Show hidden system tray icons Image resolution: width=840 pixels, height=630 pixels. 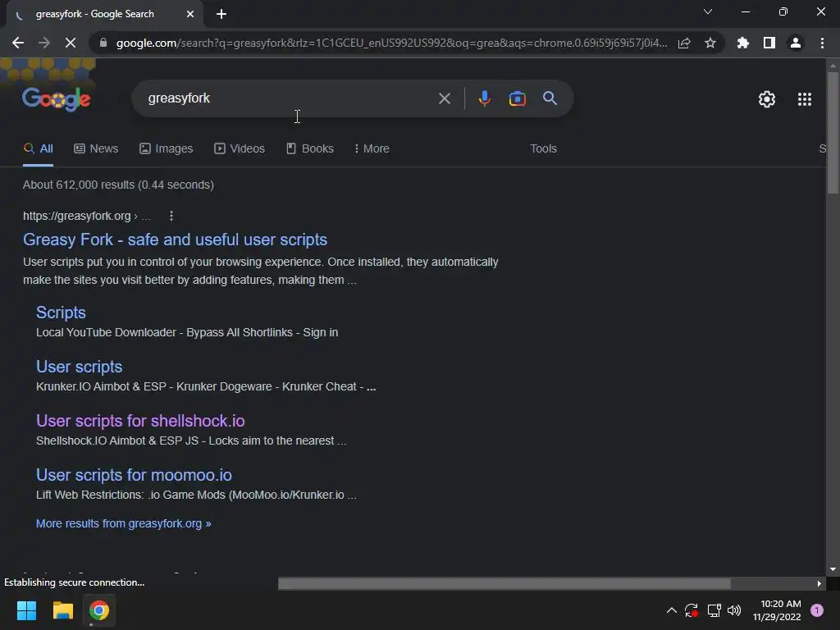click(671, 610)
